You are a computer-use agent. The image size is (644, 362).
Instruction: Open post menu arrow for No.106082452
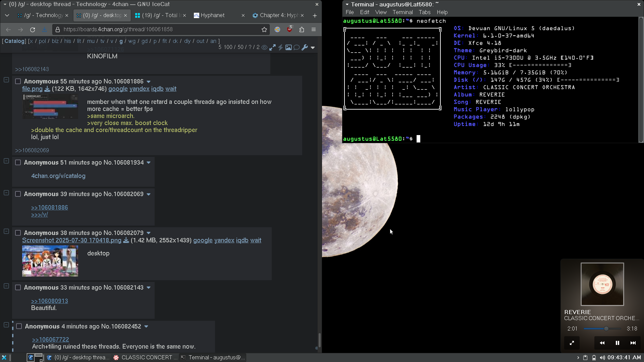coord(146,327)
